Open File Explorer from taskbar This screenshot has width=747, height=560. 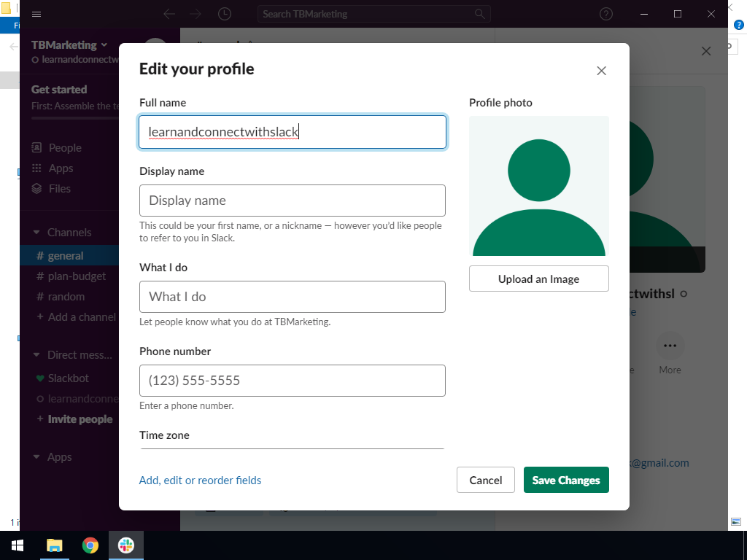tap(54, 545)
